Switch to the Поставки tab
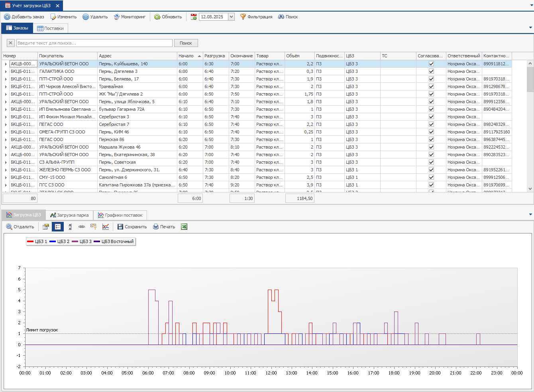Screen dimensions: 534x392 pos(50,28)
